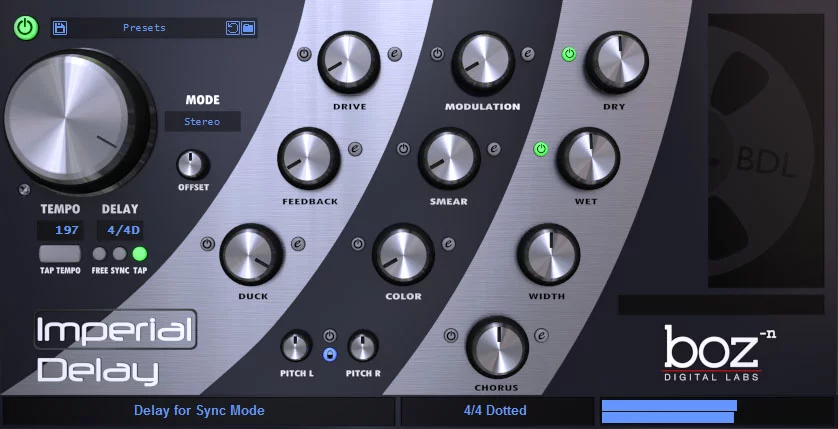Toggle the Modulation power button
This screenshot has height=429, width=838.
pyautogui.click(x=438, y=54)
